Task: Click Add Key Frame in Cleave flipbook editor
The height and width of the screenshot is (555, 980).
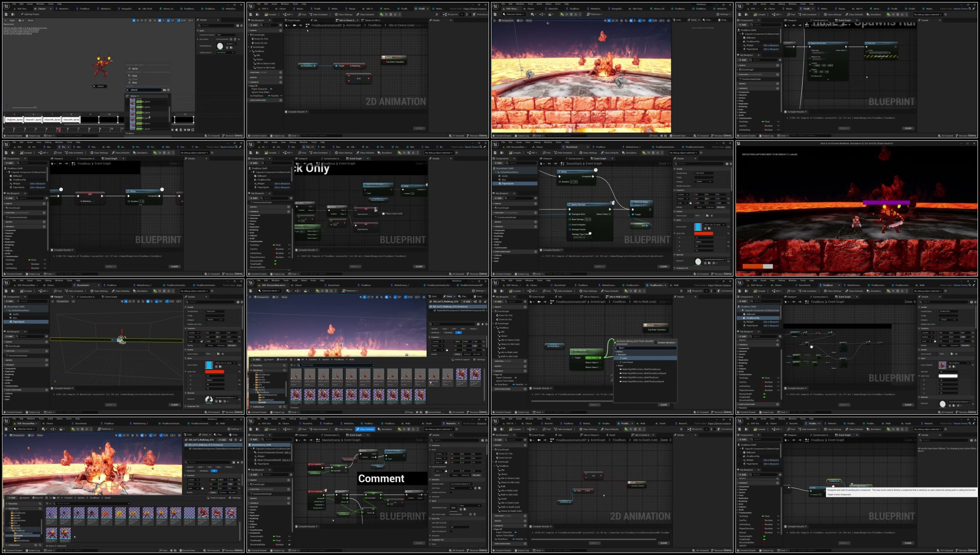Action: coord(32,14)
